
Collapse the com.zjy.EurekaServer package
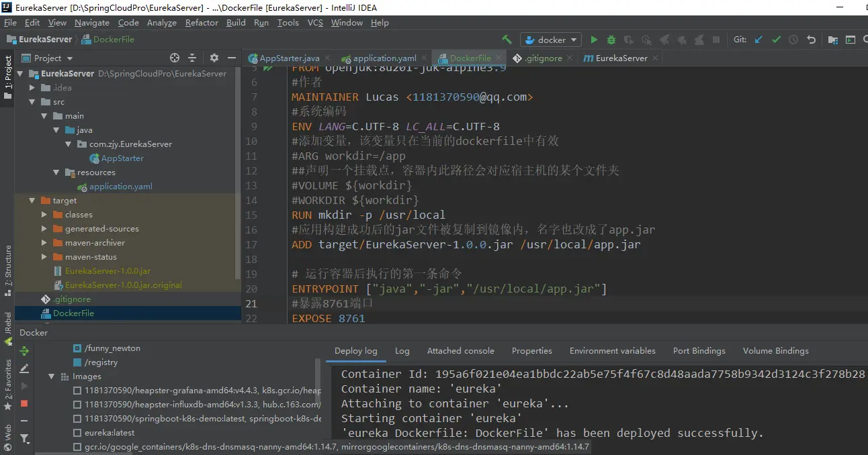pos(69,144)
